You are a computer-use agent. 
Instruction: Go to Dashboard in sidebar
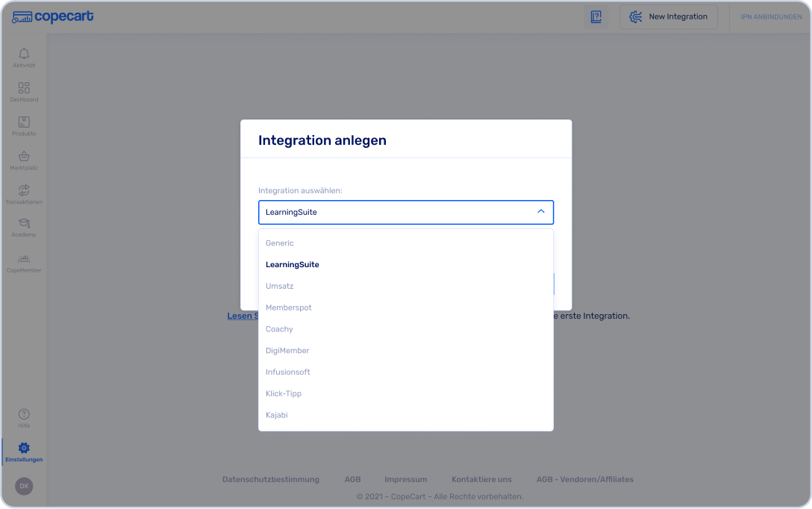[x=24, y=92]
